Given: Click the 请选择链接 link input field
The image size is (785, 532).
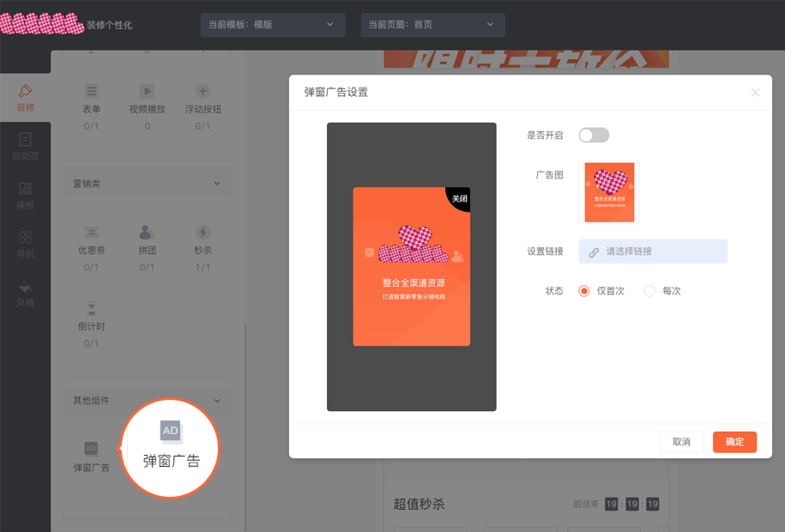Looking at the screenshot, I should coord(653,251).
